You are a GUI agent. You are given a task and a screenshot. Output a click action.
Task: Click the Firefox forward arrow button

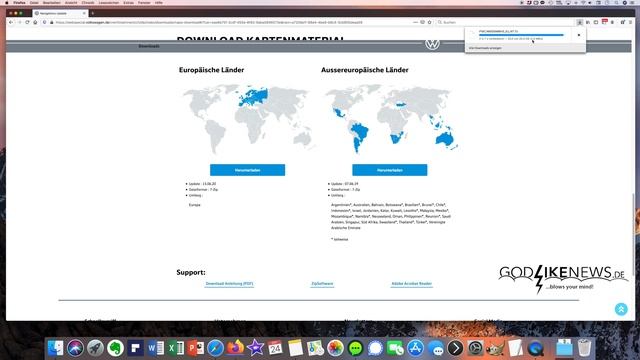(x=19, y=22)
